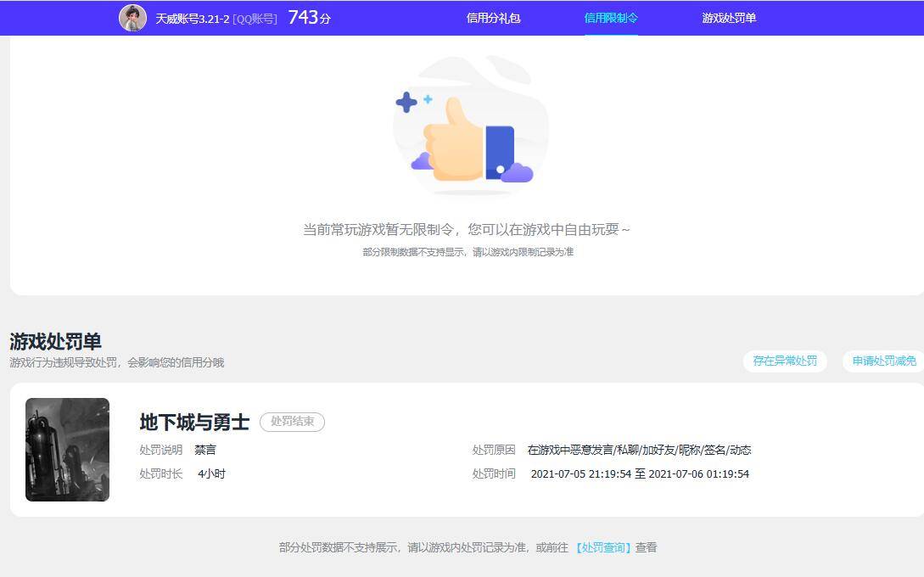Click the 地下城与勇士 game cover thumbnail
Image resolution: width=924 pixels, height=577 pixels.
coord(67,449)
